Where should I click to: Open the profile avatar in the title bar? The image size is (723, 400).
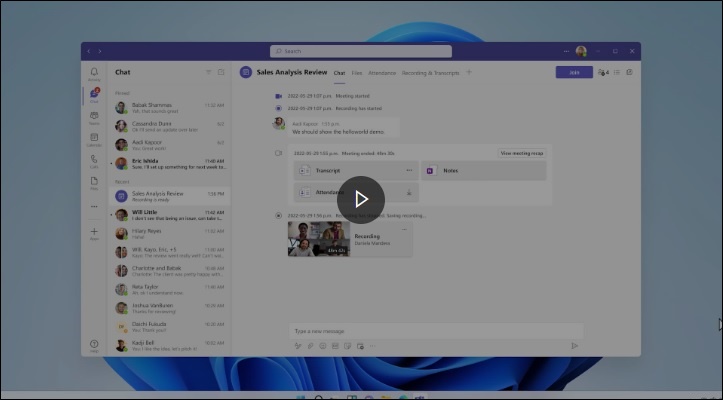coord(581,51)
